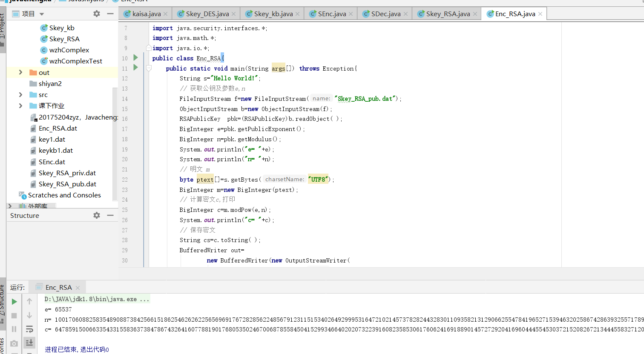Expand the src folder

(x=20, y=94)
